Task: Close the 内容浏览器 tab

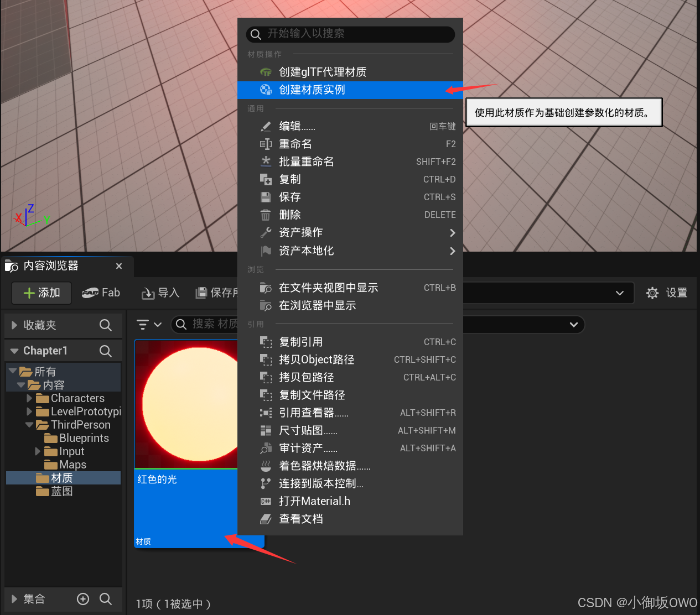Action: (119, 266)
